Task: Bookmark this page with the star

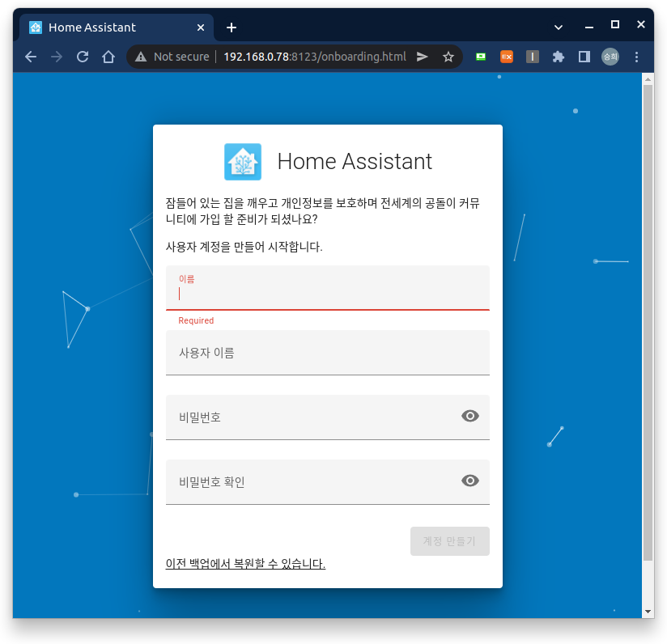Action: point(448,57)
